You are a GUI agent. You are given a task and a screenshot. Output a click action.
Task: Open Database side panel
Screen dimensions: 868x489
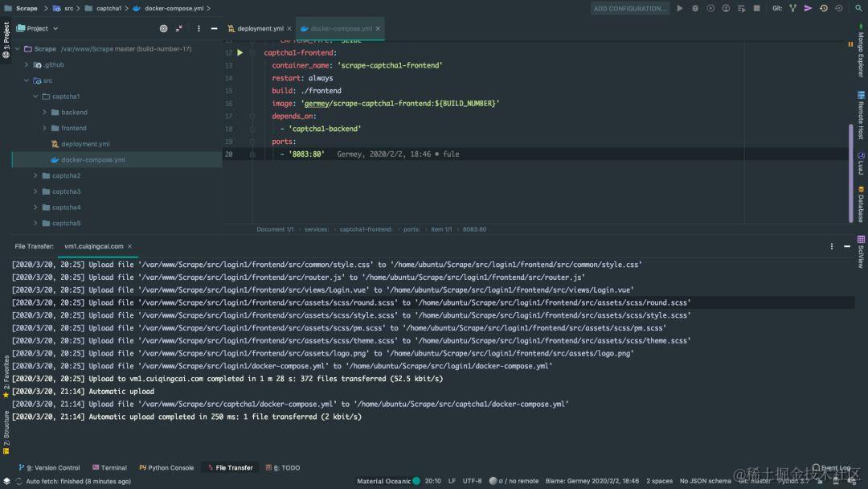pos(861,204)
